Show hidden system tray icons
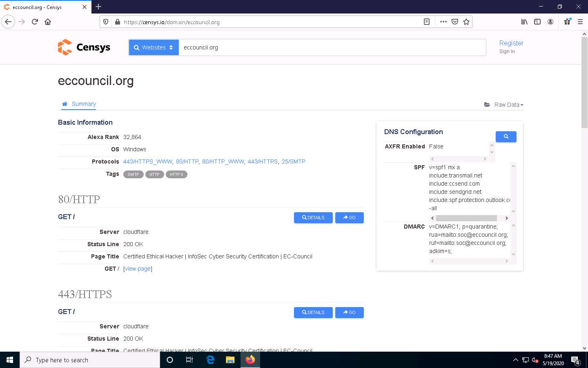Screen dimensions: 588x368 (515, 360)
